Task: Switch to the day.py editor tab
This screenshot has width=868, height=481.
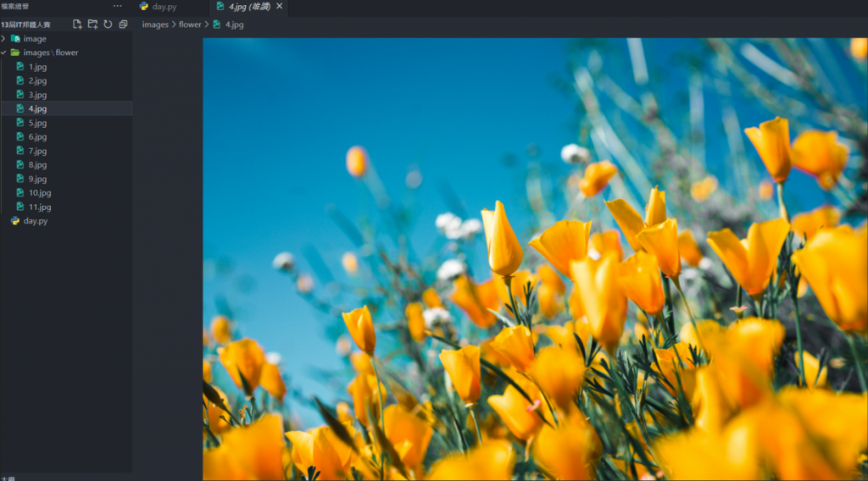Action: click(164, 7)
